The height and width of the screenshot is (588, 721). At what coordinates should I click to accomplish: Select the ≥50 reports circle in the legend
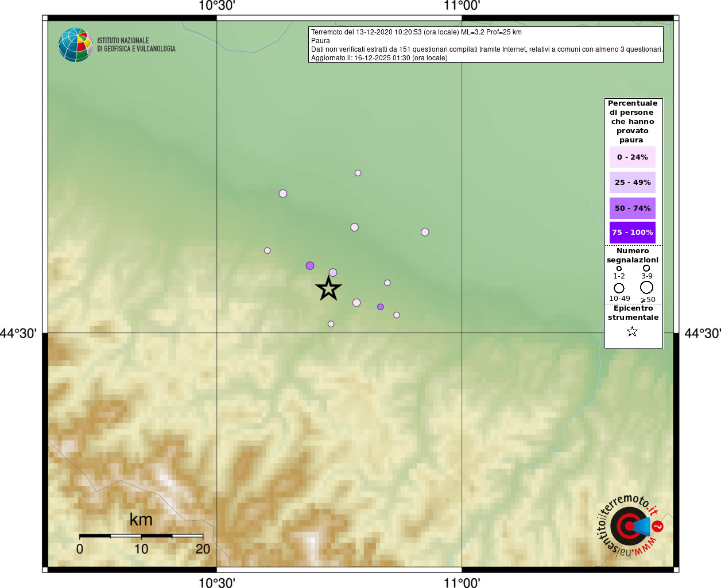(647, 287)
